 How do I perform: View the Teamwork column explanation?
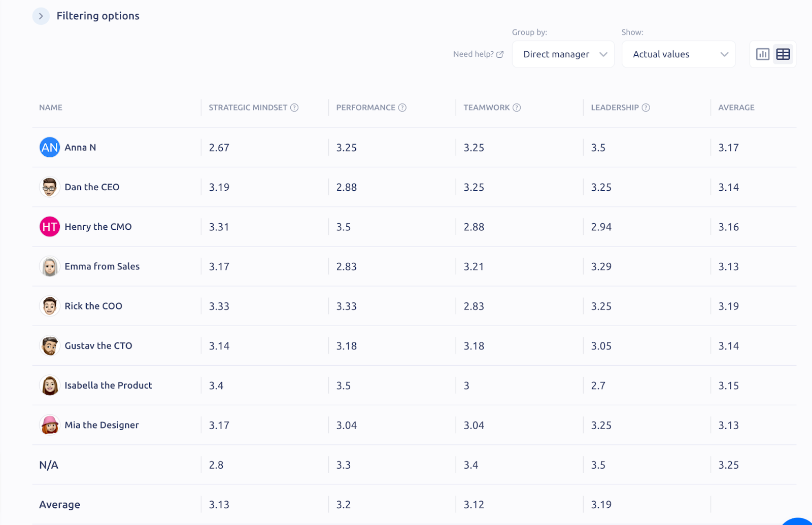pyautogui.click(x=517, y=108)
